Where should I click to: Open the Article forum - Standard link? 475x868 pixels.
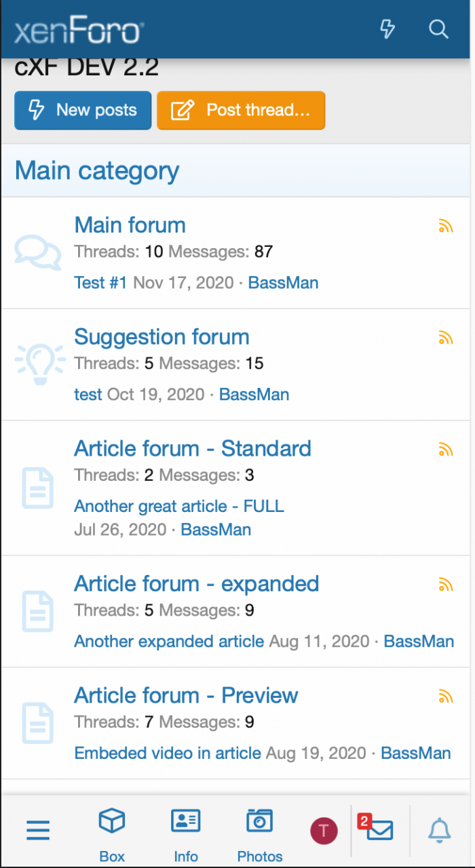point(193,448)
